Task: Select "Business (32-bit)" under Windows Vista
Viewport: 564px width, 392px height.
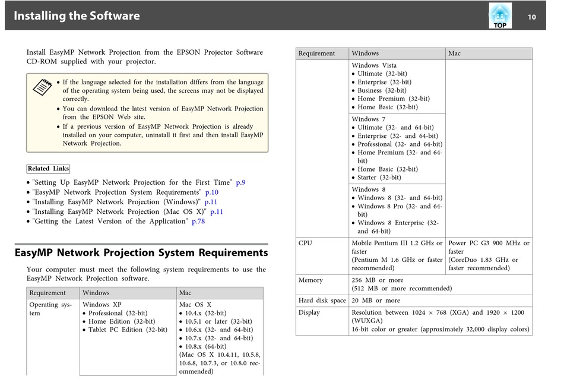Action: [382, 90]
